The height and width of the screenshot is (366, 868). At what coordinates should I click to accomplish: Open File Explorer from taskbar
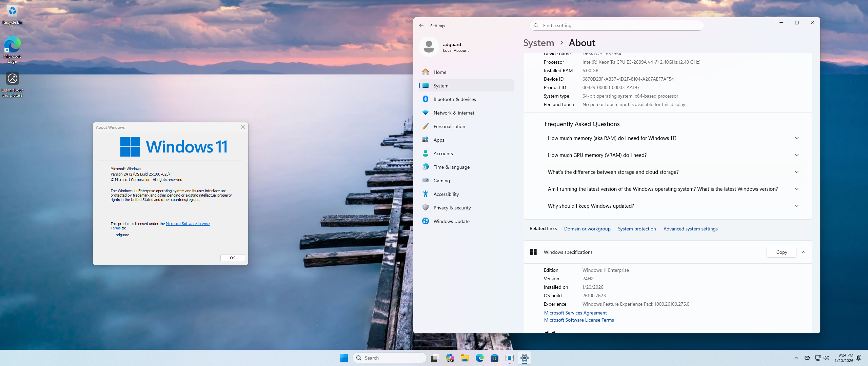point(465,358)
